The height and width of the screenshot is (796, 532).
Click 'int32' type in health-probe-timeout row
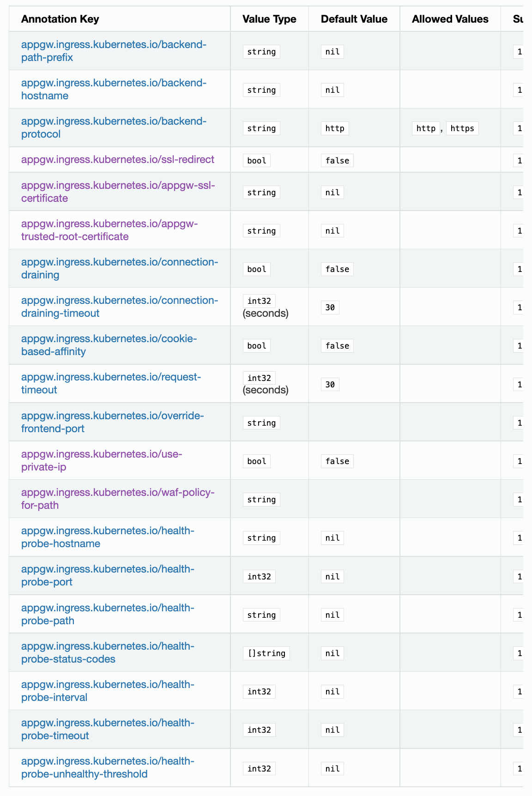pyautogui.click(x=259, y=730)
